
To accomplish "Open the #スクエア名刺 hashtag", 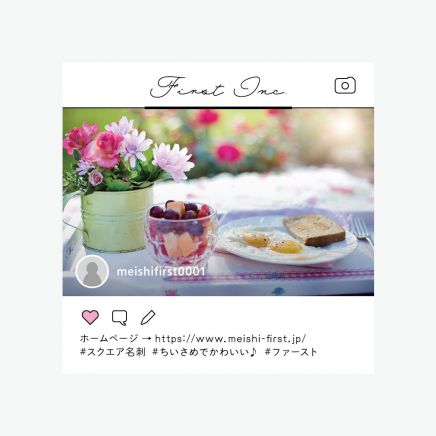I will (113, 352).
